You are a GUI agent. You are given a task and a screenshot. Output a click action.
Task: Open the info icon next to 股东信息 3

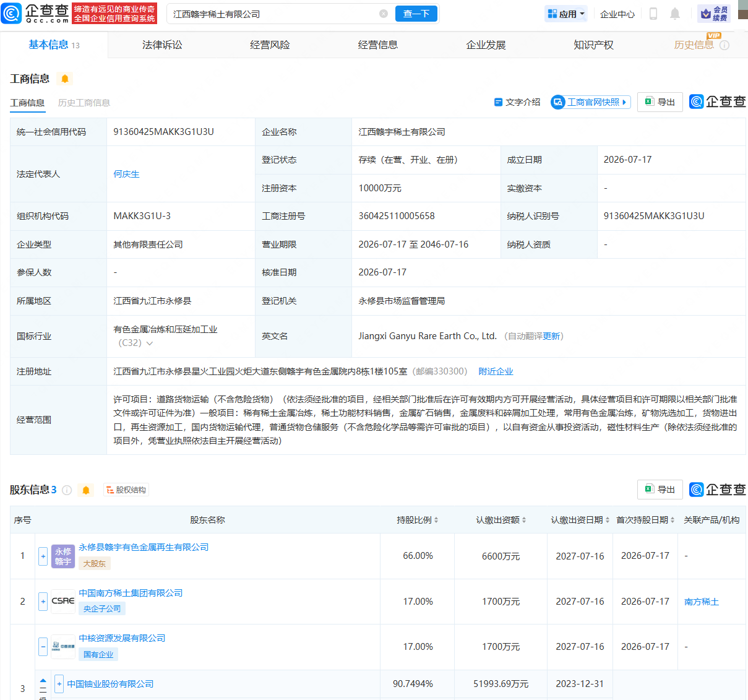pyautogui.click(x=67, y=490)
